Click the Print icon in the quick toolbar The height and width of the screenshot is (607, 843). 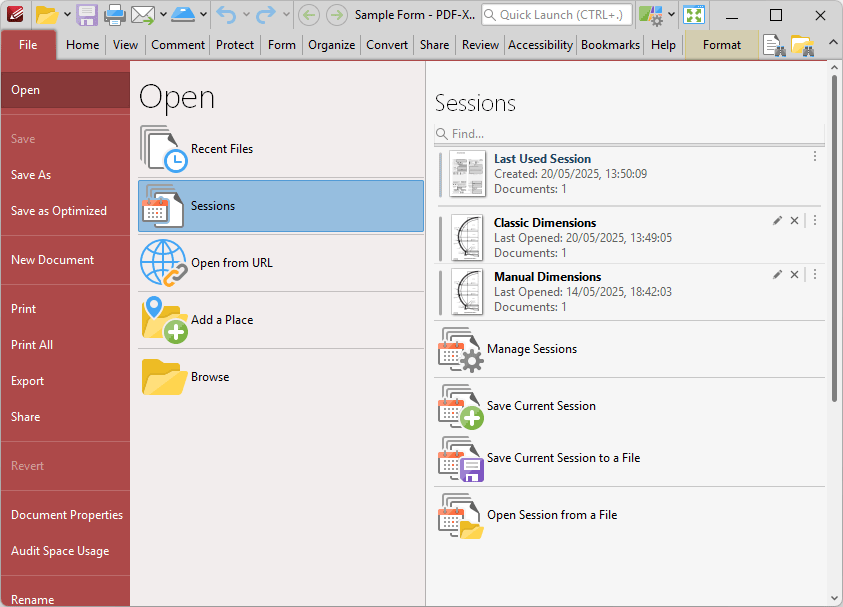pos(115,15)
